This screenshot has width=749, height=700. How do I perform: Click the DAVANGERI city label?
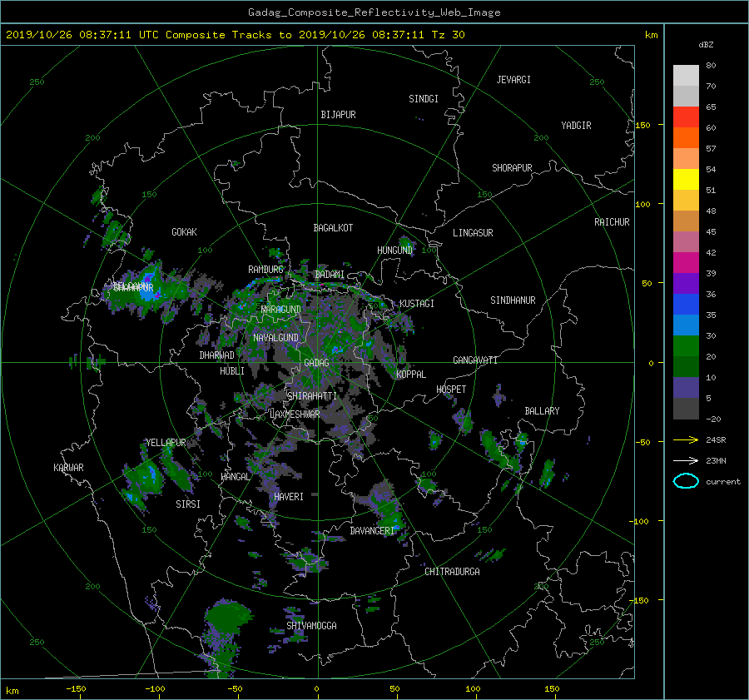372,531
